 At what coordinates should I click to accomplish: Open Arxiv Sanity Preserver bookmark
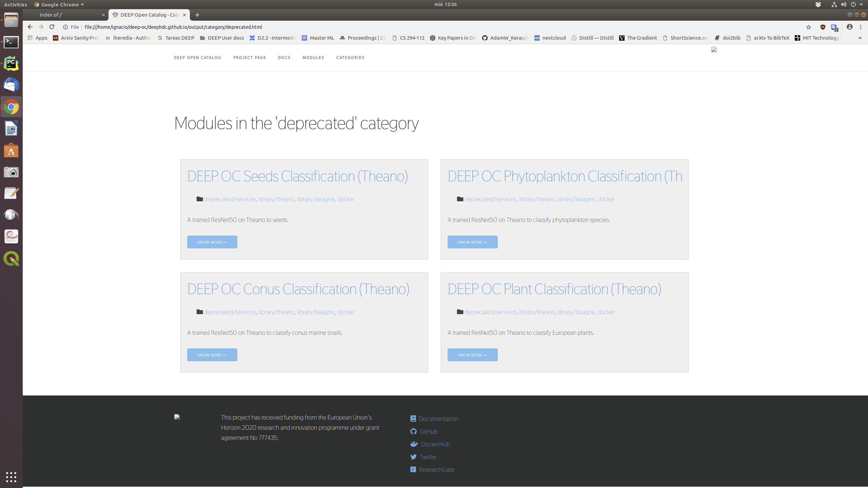(76, 38)
